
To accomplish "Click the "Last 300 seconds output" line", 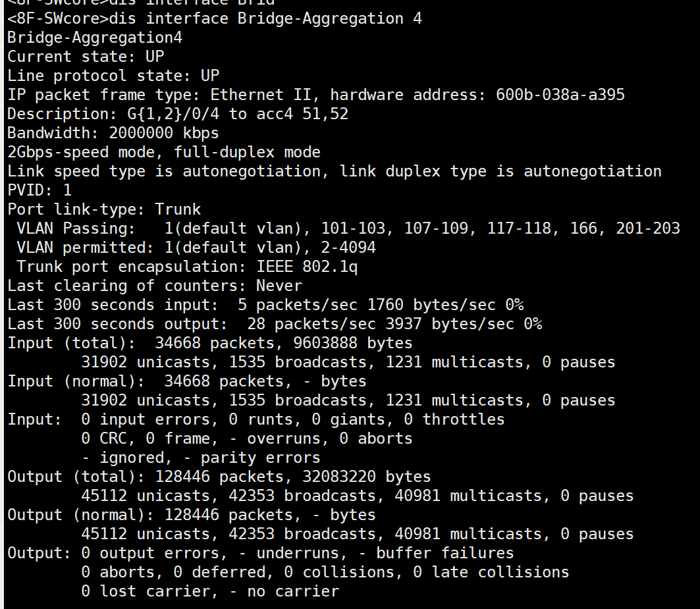I will point(275,324).
